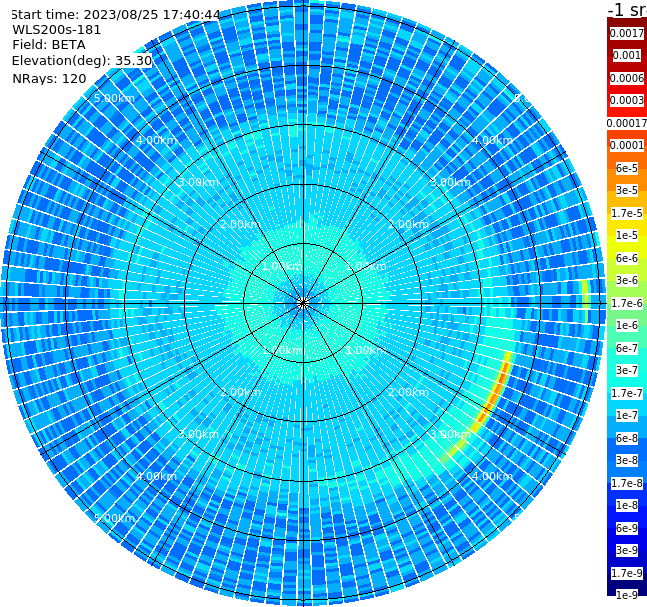Select the 1.7e-5 colorbar label
647x607 pixels.
click(x=627, y=213)
